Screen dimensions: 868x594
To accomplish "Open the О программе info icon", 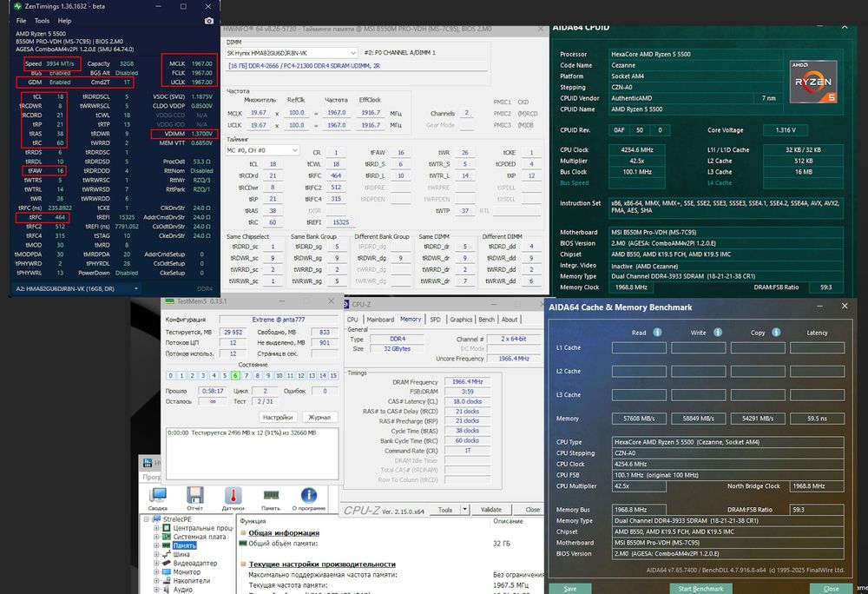I will click(308, 495).
